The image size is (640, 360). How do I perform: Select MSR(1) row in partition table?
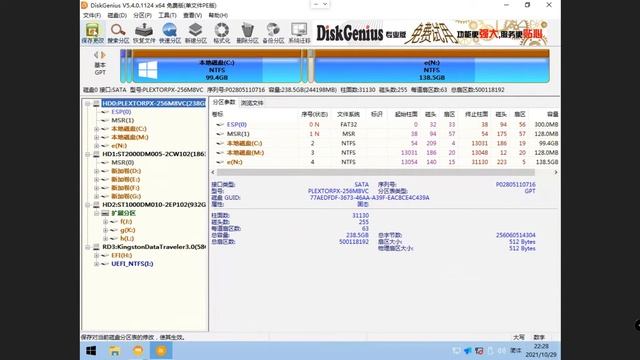[384, 134]
